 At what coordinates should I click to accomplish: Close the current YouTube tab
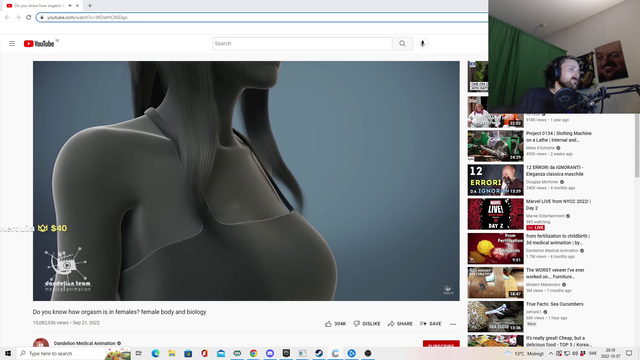tap(77, 6)
